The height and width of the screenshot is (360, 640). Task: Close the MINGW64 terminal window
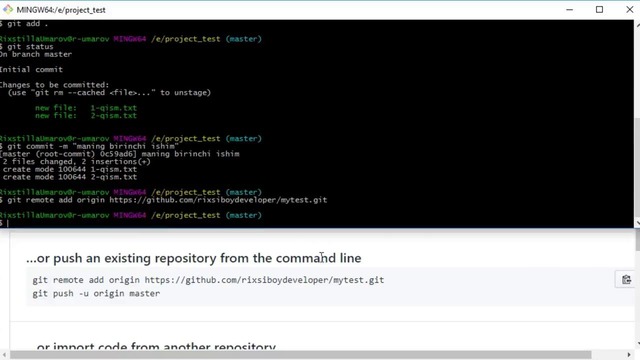pyautogui.click(x=629, y=9)
